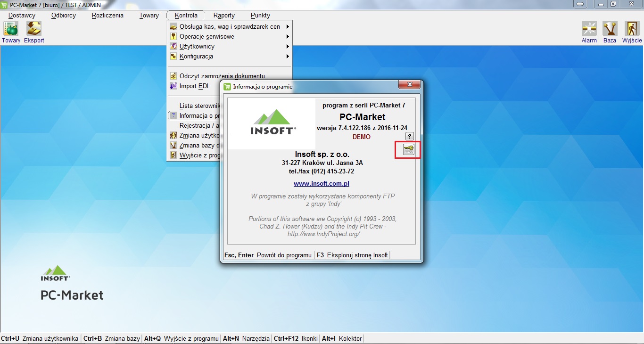Click the Alarm toolbar icon
Viewport: 644px width, 344px height.
(x=589, y=29)
